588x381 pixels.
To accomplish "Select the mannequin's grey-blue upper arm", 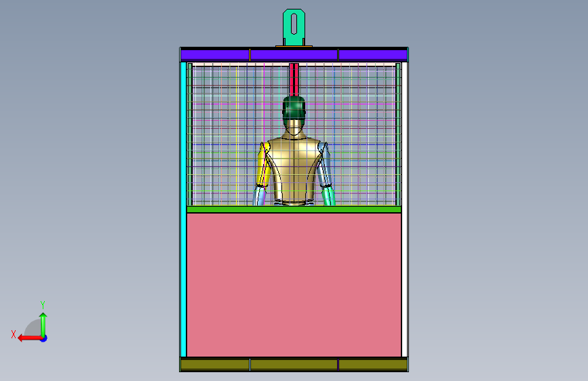I will coord(325,164).
